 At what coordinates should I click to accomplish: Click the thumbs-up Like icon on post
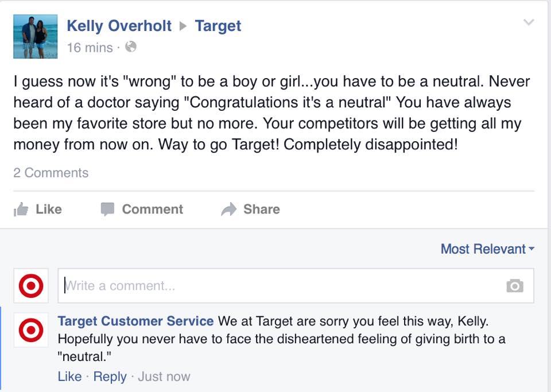21,209
